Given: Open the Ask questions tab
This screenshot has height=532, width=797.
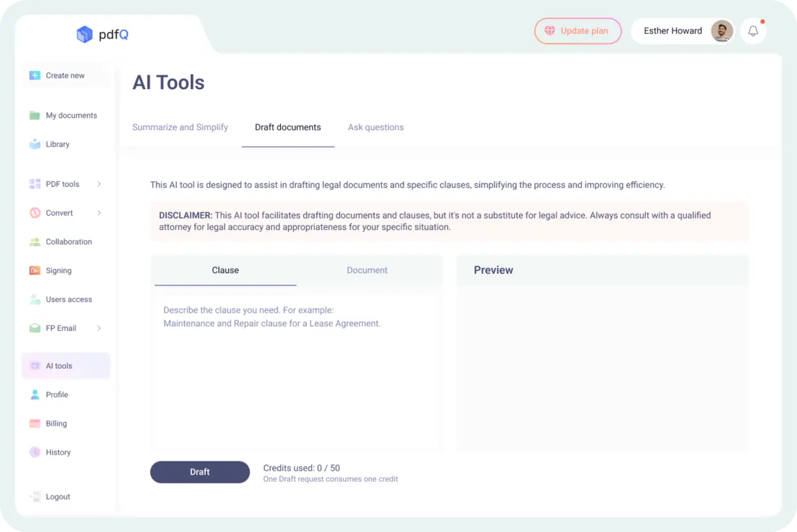Looking at the screenshot, I should 376,127.
